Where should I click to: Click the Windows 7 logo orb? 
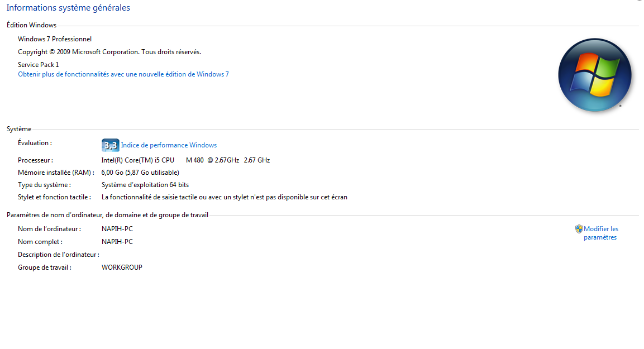(595, 75)
